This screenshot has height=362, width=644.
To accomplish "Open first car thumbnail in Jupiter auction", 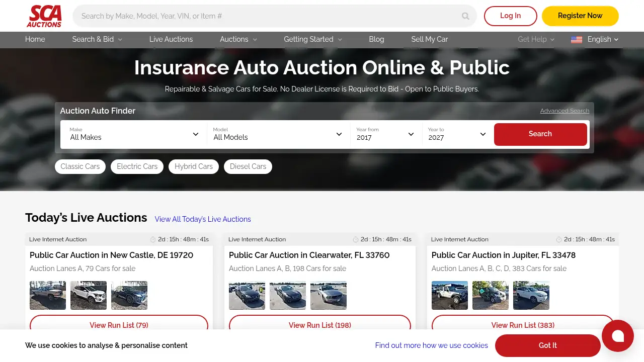I will (x=450, y=295).
